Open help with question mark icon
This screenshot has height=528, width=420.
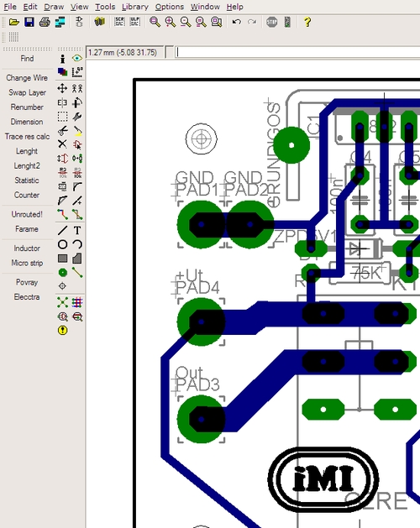coord(307,22)
